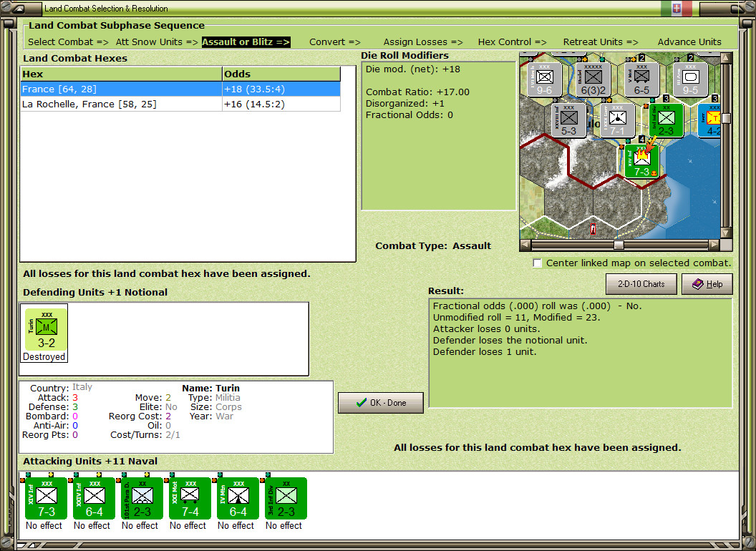Click the map scroll down arrow
The image size is (756, 551).
(726, 233)
